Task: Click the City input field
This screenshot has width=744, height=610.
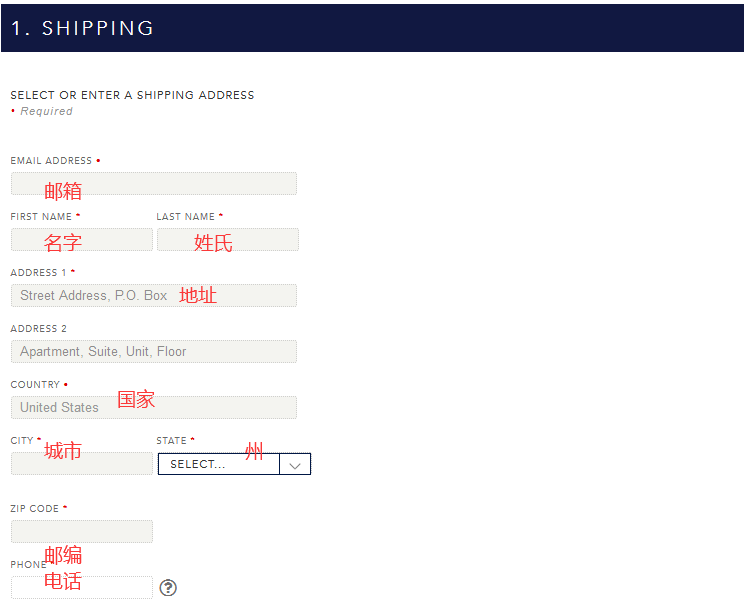Action: (82, 464)
